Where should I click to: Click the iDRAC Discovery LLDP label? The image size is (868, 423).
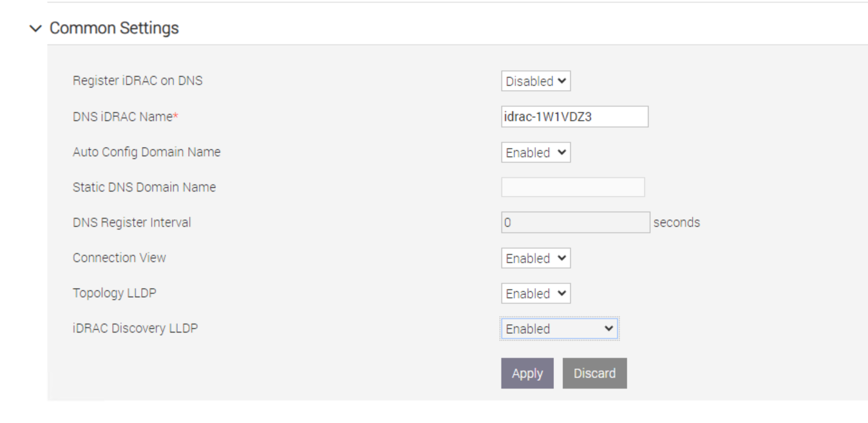pos(135,329)
